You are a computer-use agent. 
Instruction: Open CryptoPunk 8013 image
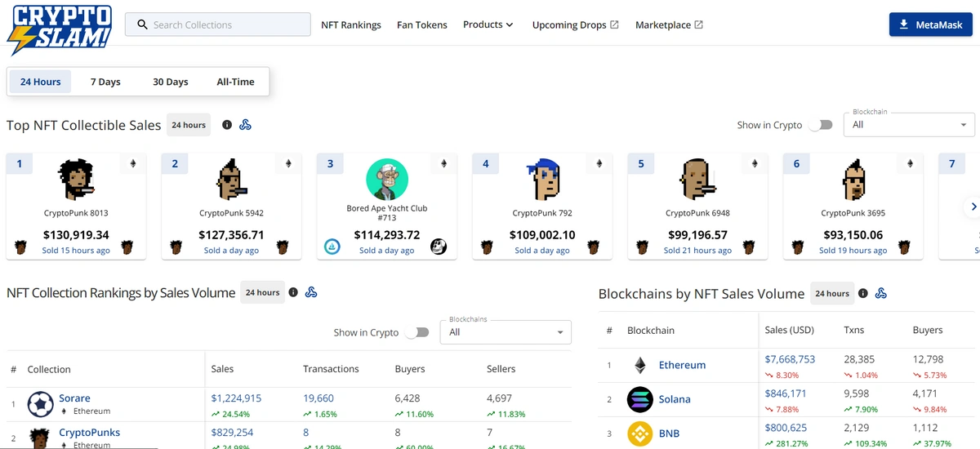76,180
